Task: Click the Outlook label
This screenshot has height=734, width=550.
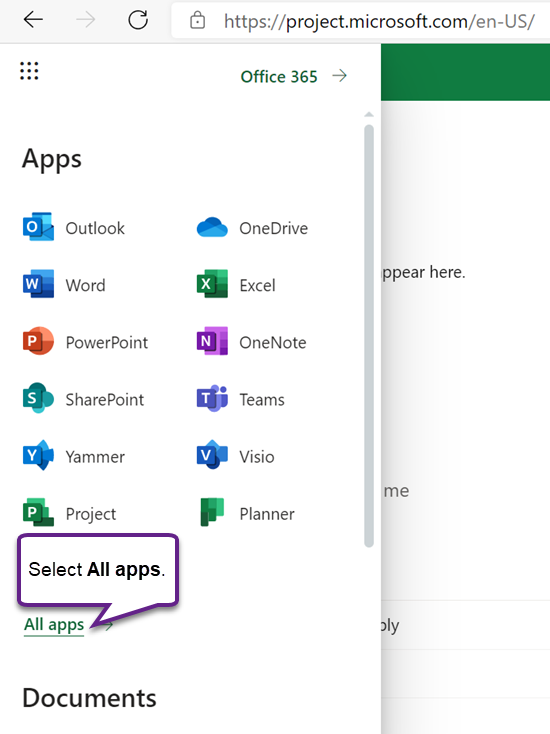Action: click(x=95, y=228)
